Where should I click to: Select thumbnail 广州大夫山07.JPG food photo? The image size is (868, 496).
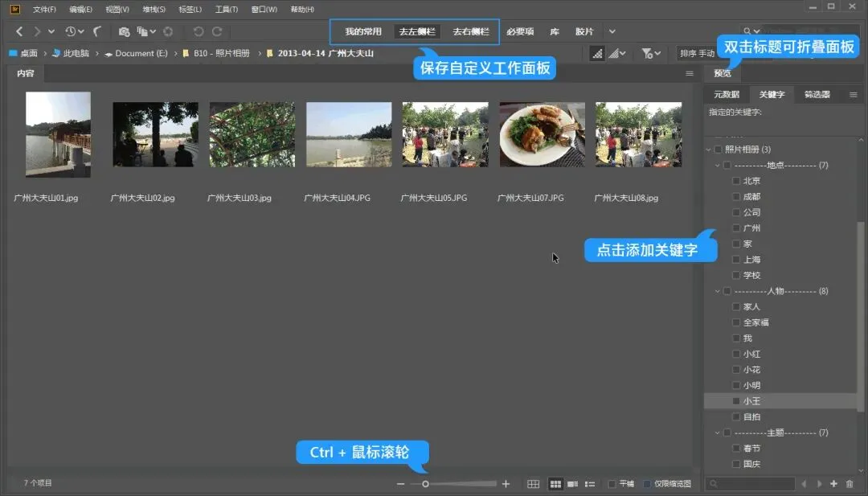click(542, 134)
